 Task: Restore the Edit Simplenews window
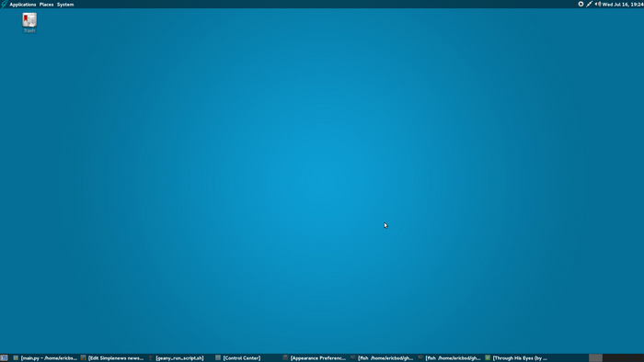[x=112, y=358]
